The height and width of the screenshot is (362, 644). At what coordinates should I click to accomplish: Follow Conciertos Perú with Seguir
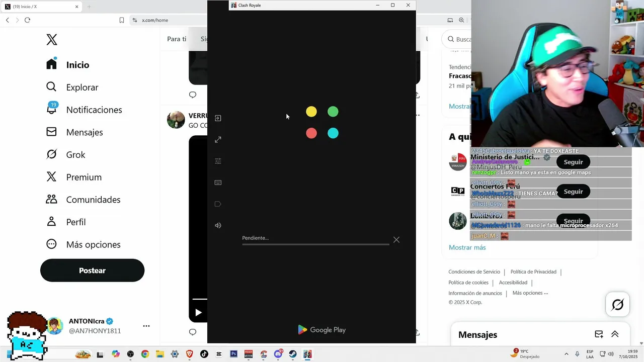[x=573, y=192]
